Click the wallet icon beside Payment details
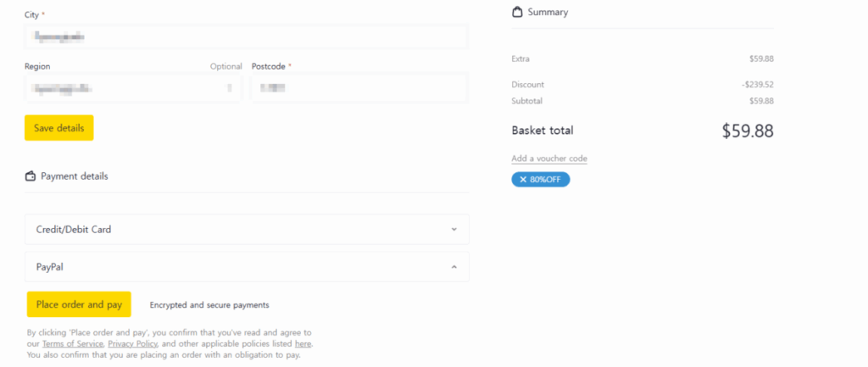The image size is (868, 367). click(31, 176)
